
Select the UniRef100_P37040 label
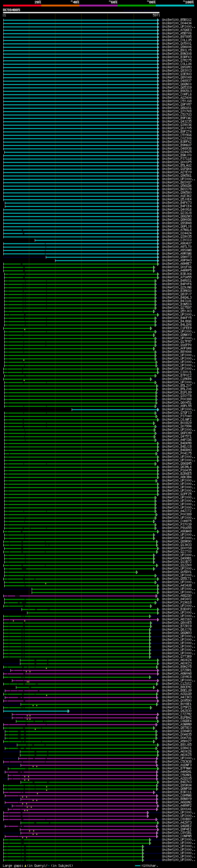coord(177,416)
